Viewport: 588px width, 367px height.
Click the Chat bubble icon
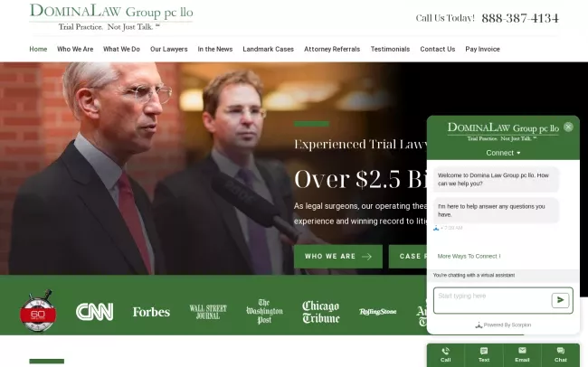561,352
